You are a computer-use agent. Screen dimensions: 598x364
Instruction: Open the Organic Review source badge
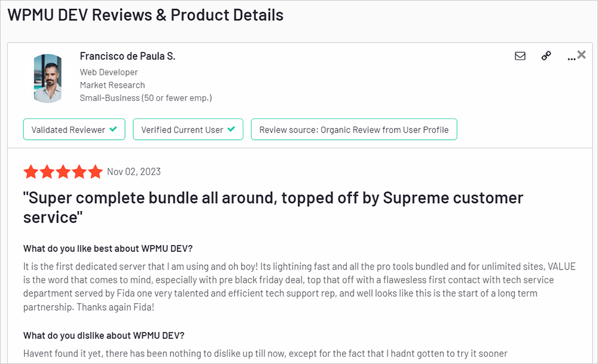[x=354, y=129]
